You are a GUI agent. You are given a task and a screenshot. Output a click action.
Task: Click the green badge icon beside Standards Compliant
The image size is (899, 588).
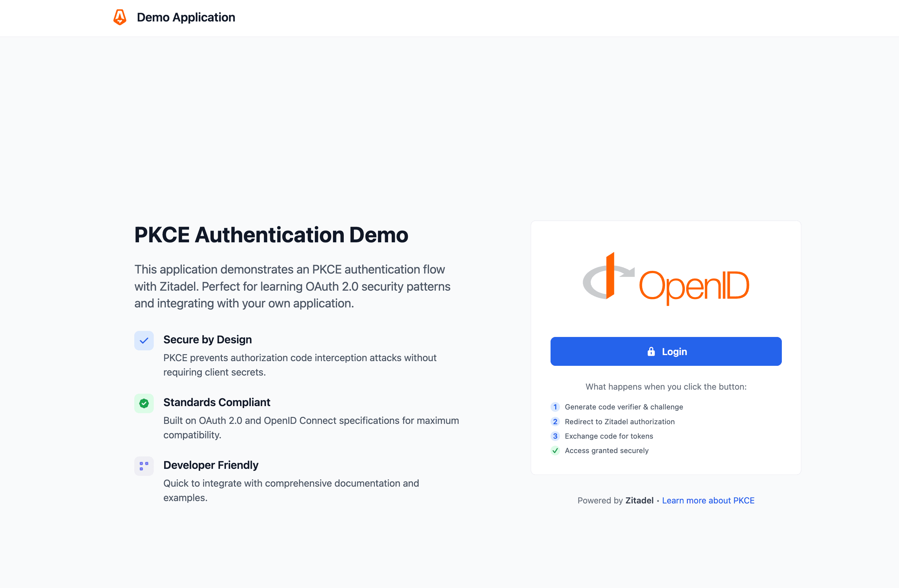pyautogui.click(x=144, y=403)
